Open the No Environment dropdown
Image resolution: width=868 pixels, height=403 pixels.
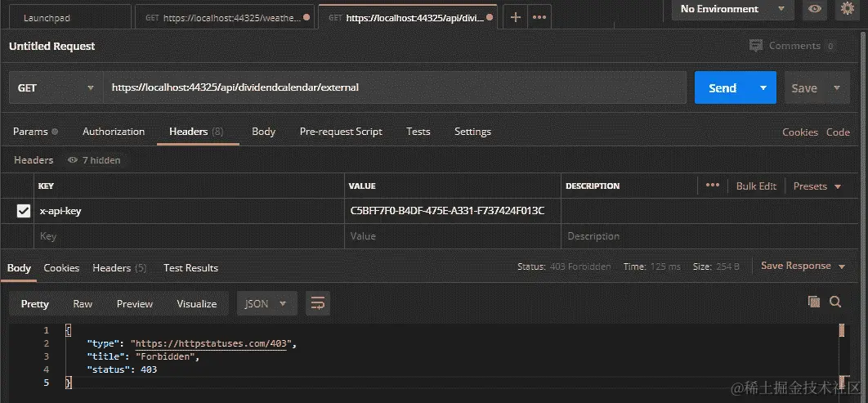point(733,9)
